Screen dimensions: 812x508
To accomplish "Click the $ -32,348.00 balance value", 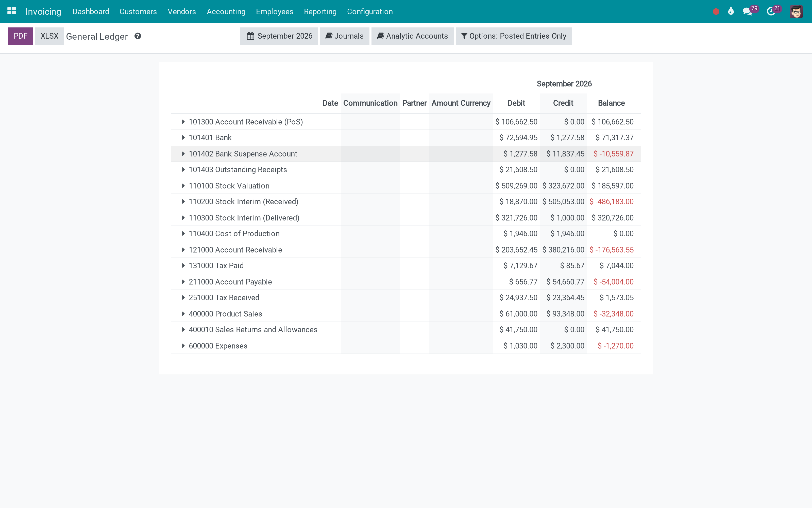I will pyautogui.click(x=613, y=314).
